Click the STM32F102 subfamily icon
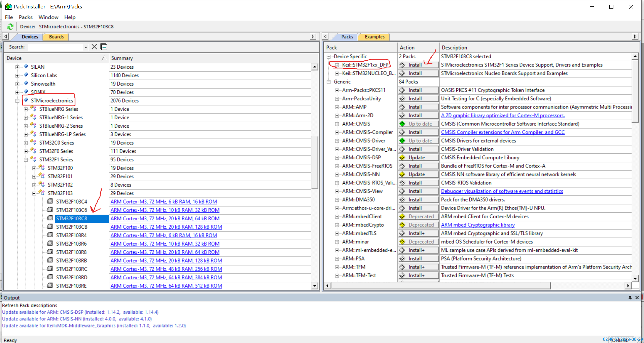 pos(42,184)
